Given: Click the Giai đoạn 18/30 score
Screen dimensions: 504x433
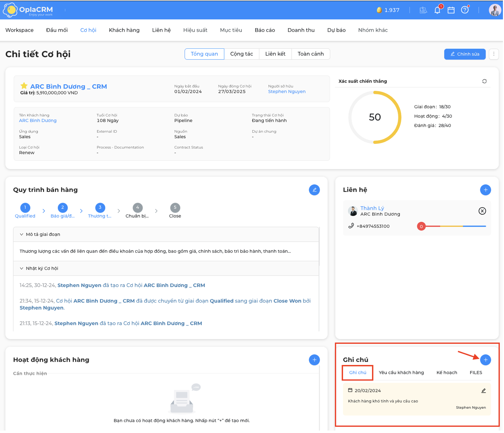Looking at the screenshot, I should tap(432, 107).
